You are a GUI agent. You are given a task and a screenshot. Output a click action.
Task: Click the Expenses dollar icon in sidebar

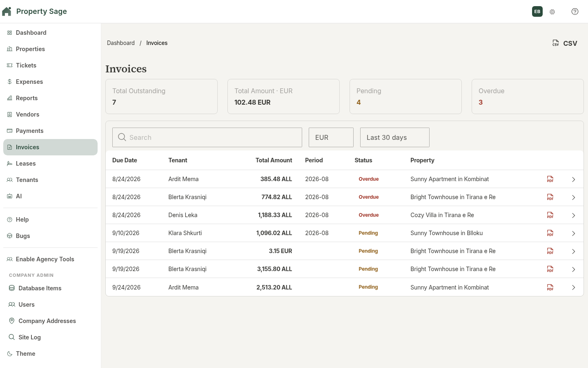coord(9,82)
